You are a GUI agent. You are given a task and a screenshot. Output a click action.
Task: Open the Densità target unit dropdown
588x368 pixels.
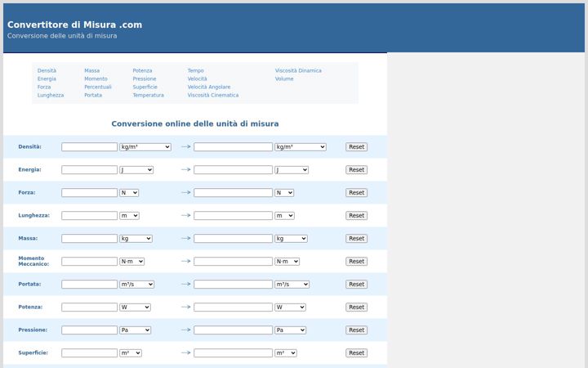pyautogui.click(x=301, y=147)
